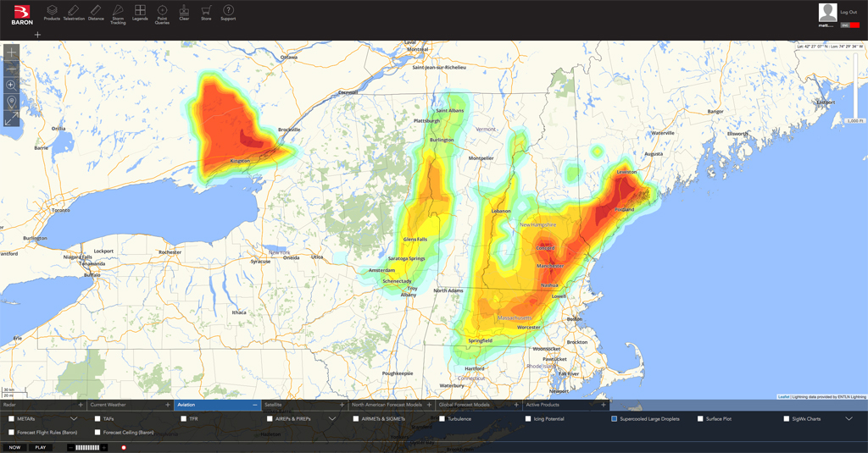Click the NOW button

tap(15, 447)
